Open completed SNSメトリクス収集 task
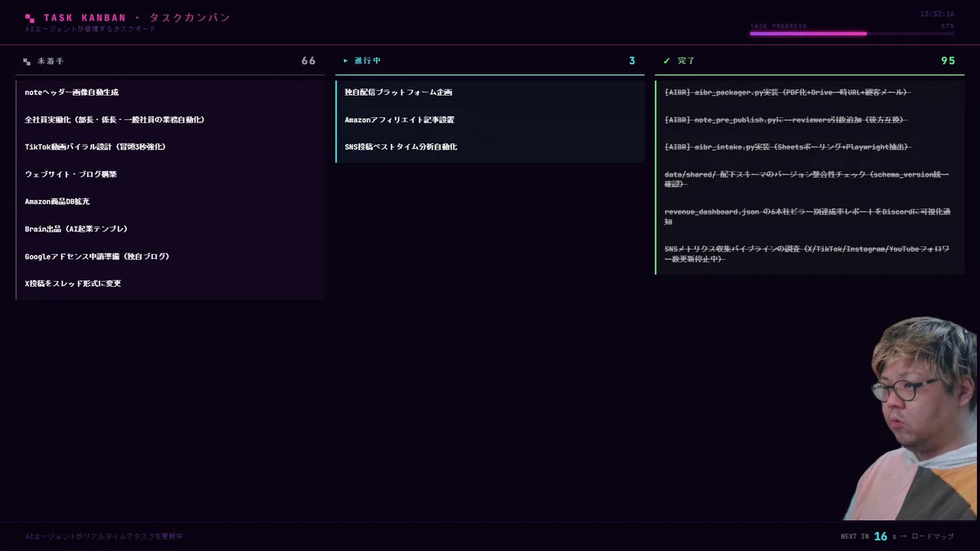 click(x=810, y=254)
